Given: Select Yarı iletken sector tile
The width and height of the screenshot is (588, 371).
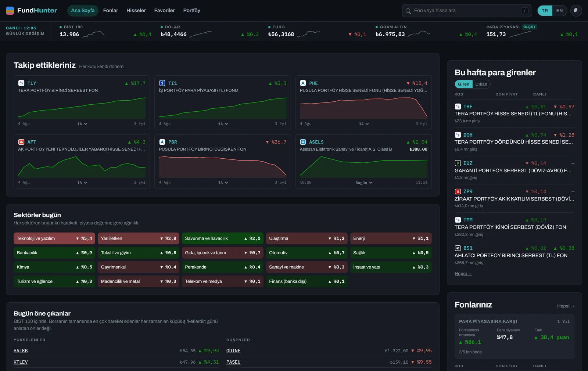Looking at the screenshot, I should [139, 238].
